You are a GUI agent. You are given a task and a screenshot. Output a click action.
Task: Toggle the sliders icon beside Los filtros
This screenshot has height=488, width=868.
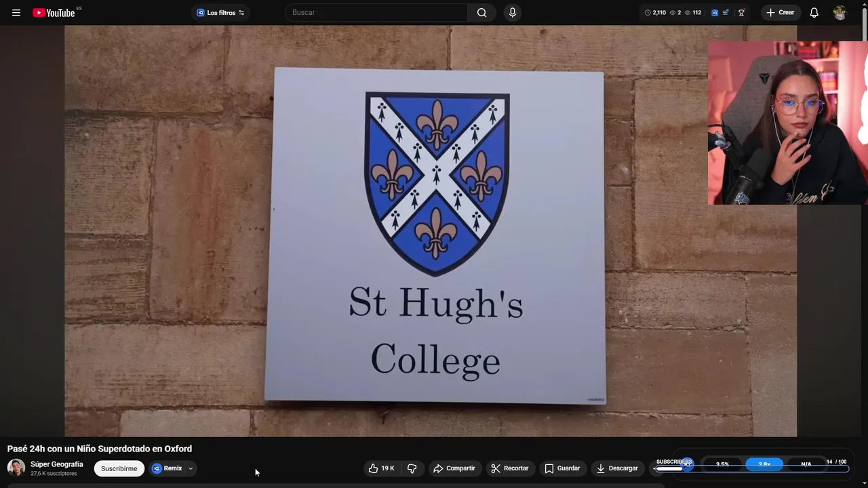pos(241,13)
